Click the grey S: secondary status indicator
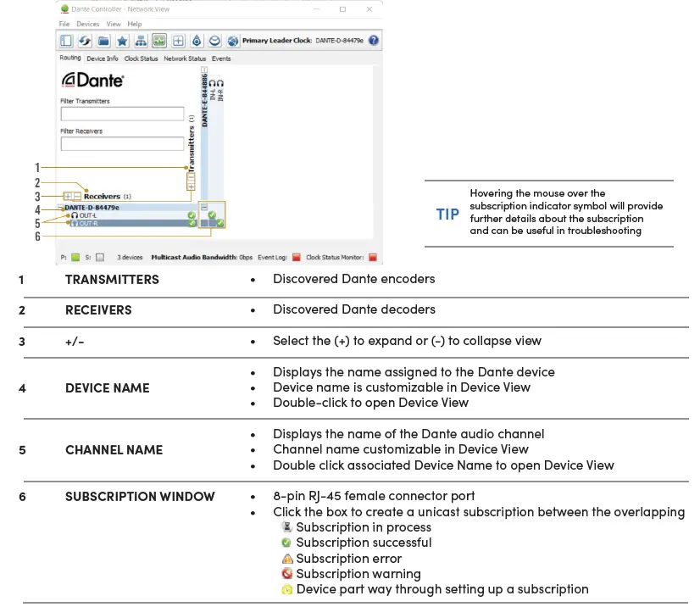 click(100, 257)
